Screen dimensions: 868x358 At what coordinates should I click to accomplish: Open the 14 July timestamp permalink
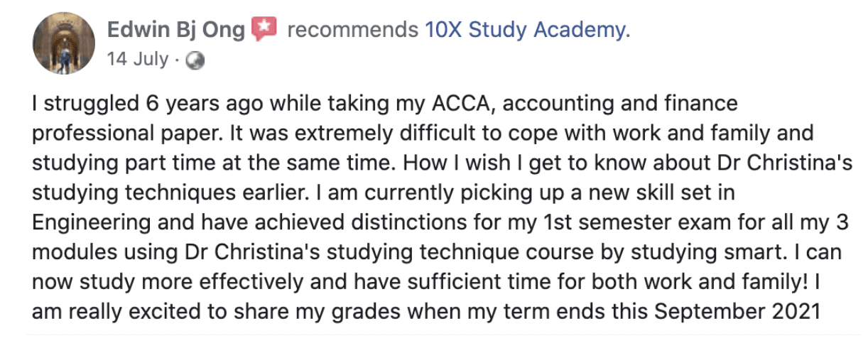coord(138,59)
